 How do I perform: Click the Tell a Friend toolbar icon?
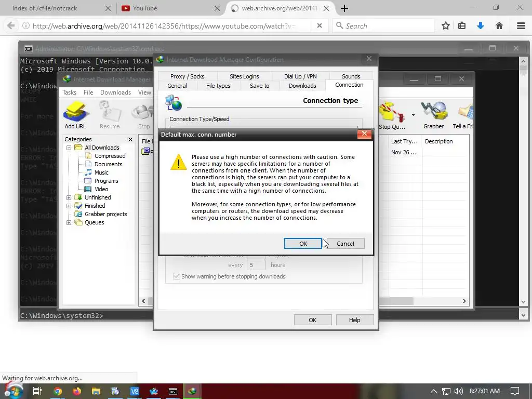pos(463,115)
